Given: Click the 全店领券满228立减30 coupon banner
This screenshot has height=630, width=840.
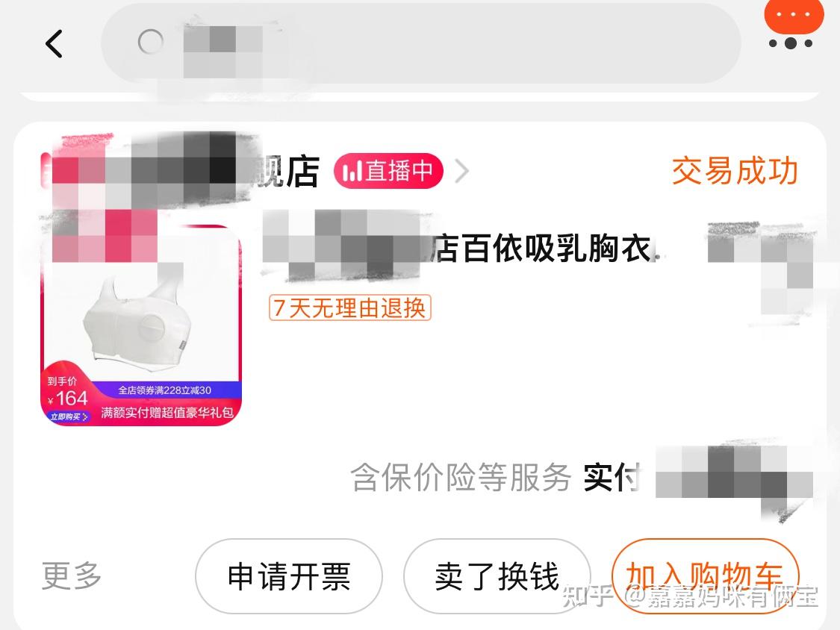Looking at the screenshot, I should pos(165,390).
